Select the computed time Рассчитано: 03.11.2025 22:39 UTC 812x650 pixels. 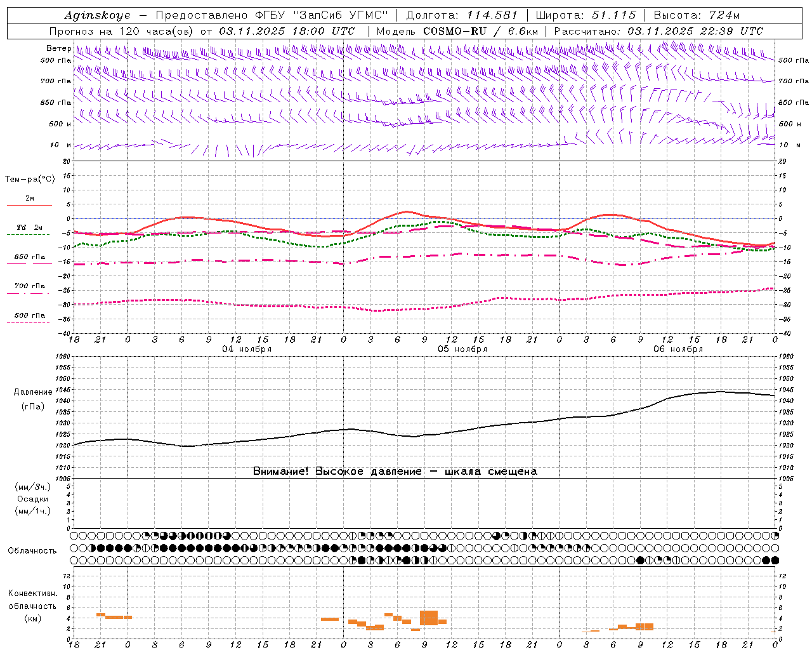pyautogui.click(x=658, y=31)
